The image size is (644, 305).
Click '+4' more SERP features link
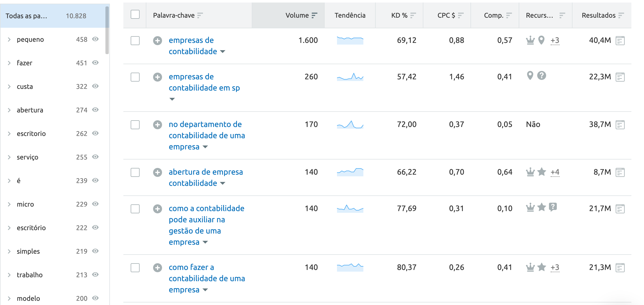[x=555, y=172]
